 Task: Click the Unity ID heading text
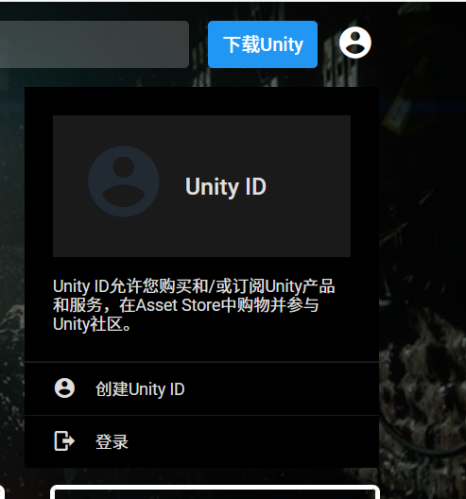[x=226, y=186]
